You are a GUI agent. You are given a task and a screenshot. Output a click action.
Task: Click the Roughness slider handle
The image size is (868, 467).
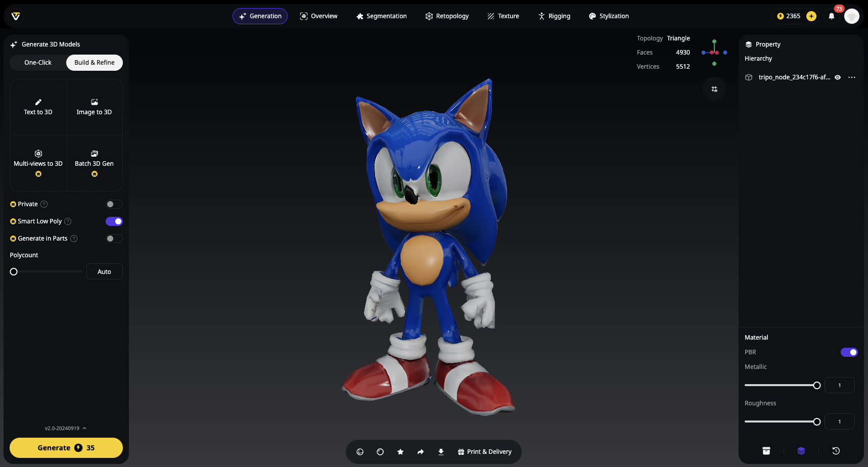point(817,422)
